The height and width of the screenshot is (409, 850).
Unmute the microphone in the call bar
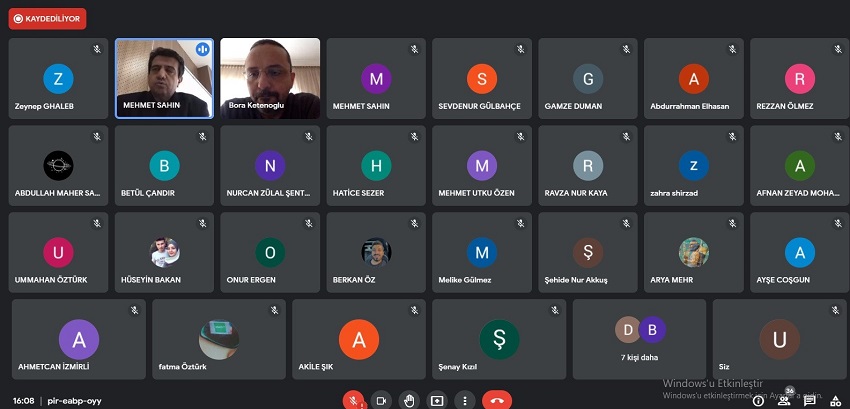[353, 400]
